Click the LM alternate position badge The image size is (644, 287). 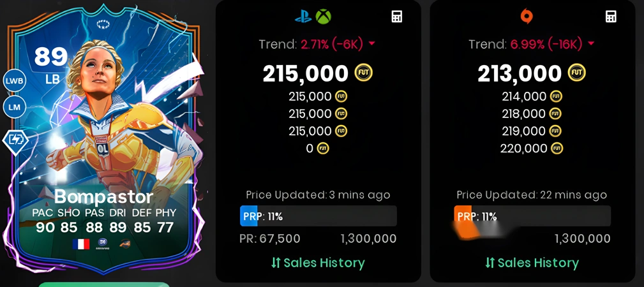tap(15, 108)
